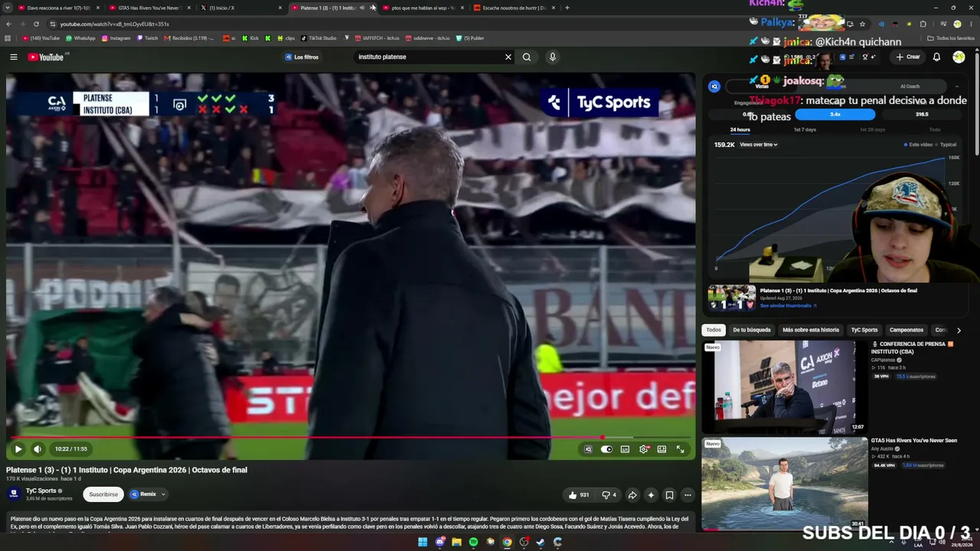Viewport: 980px width, 551px height.
Task: Open the Twitch bookmark
Action: click(148, 38)
